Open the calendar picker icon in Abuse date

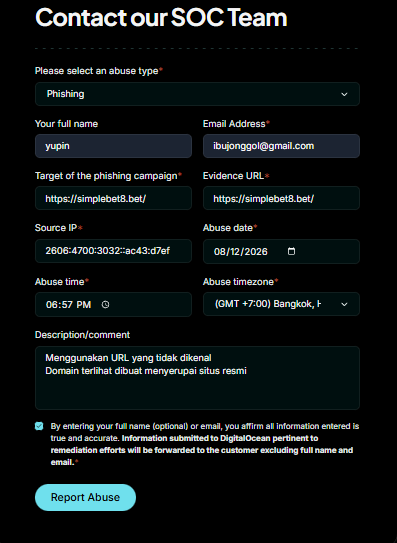291,251
